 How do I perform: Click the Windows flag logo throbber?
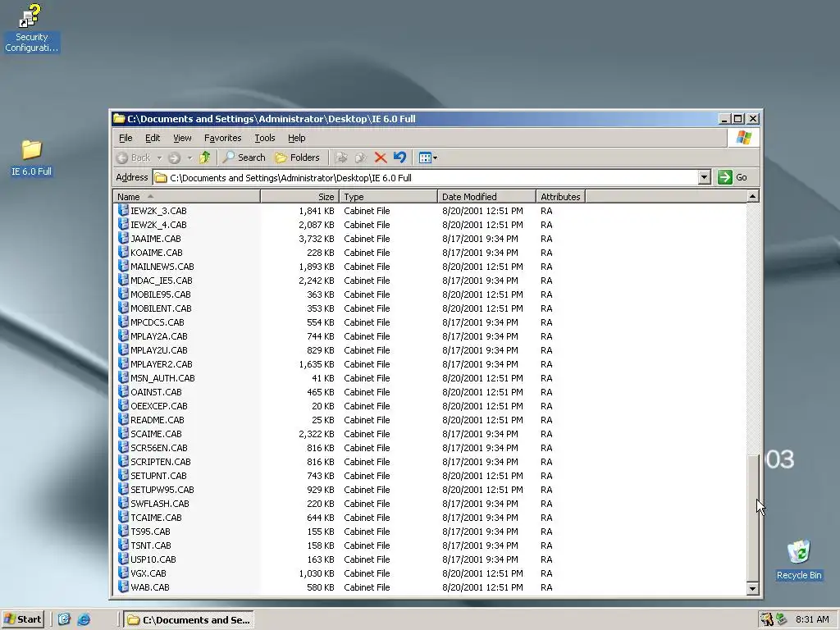(x=743, y=138)
